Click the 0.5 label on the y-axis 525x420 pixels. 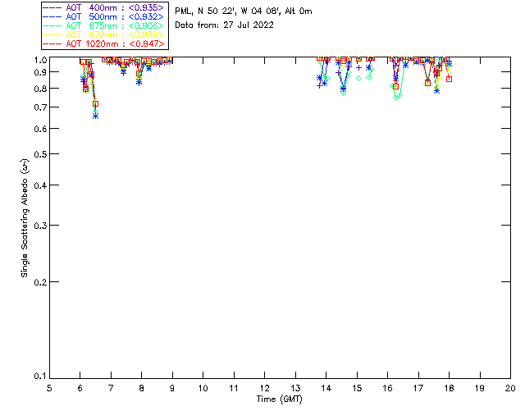(38, 155)
